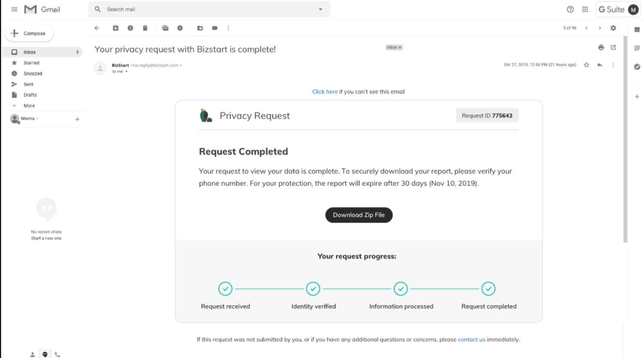This screenshot has height=358, width=644.
Task: Delete this email with the trash icon
Action: pos(145,28)
